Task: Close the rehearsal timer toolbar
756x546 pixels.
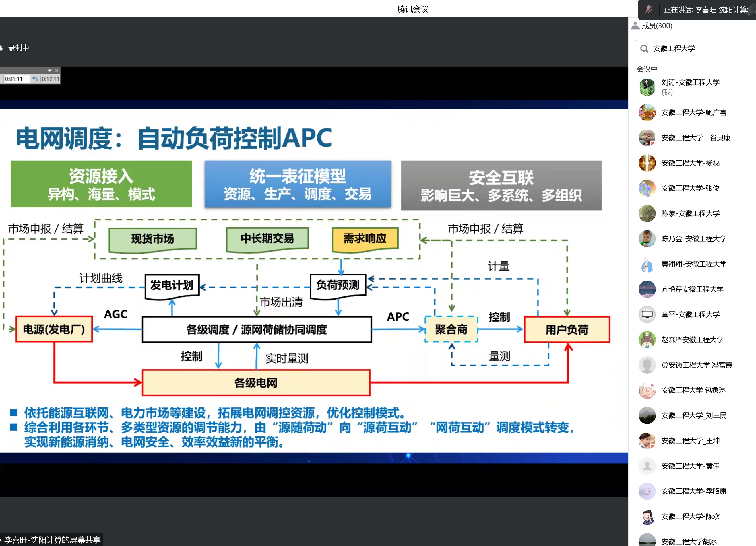Action: [57, 71]
